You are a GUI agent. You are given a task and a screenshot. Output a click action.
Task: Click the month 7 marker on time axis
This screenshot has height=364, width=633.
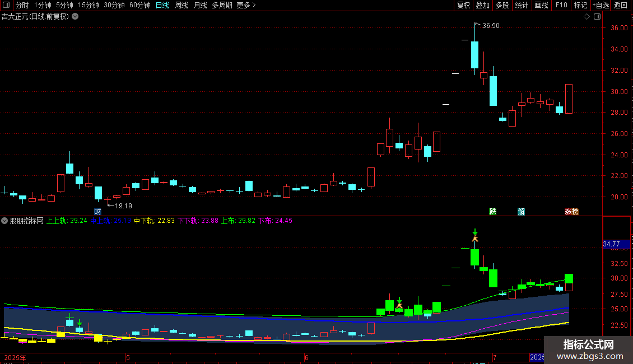(x=495, y=358)
